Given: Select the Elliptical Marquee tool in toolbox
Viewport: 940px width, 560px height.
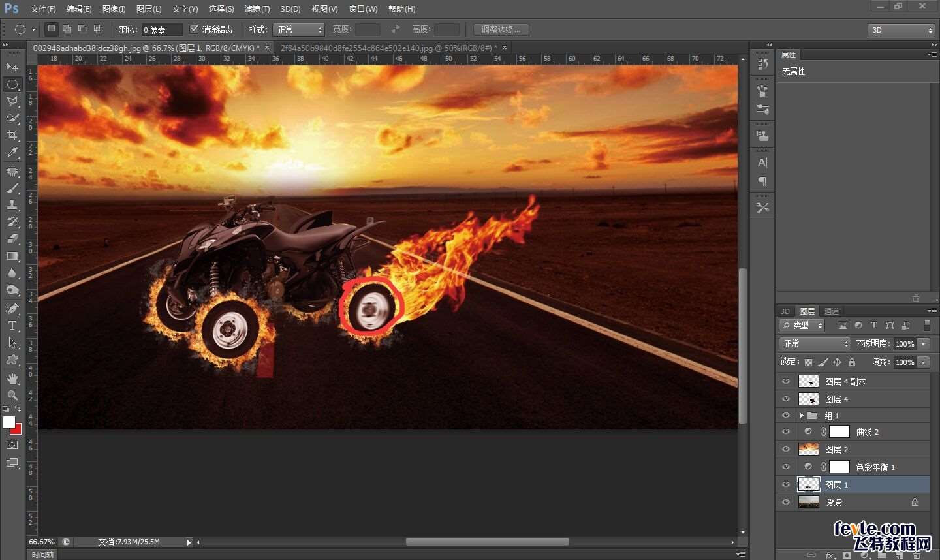Looking at the screenshot, I should (12, 84).
